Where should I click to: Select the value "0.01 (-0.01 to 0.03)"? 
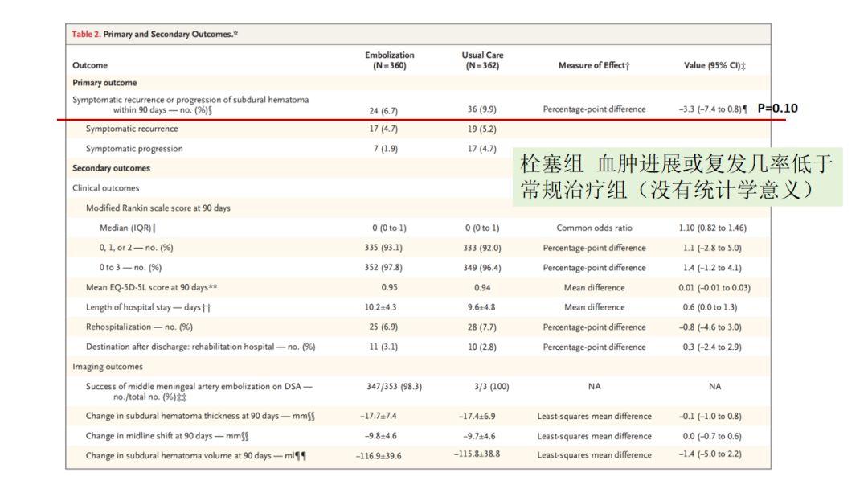pos(714,287)
